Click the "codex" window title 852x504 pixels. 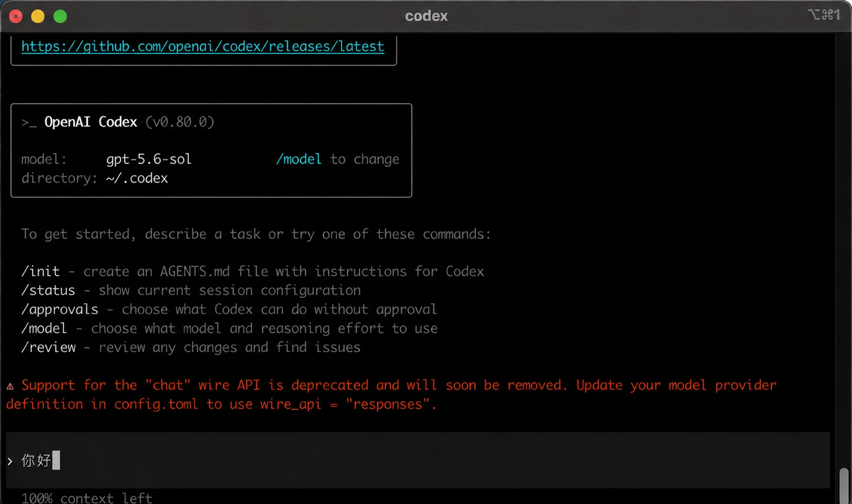(x=426, y=16)
